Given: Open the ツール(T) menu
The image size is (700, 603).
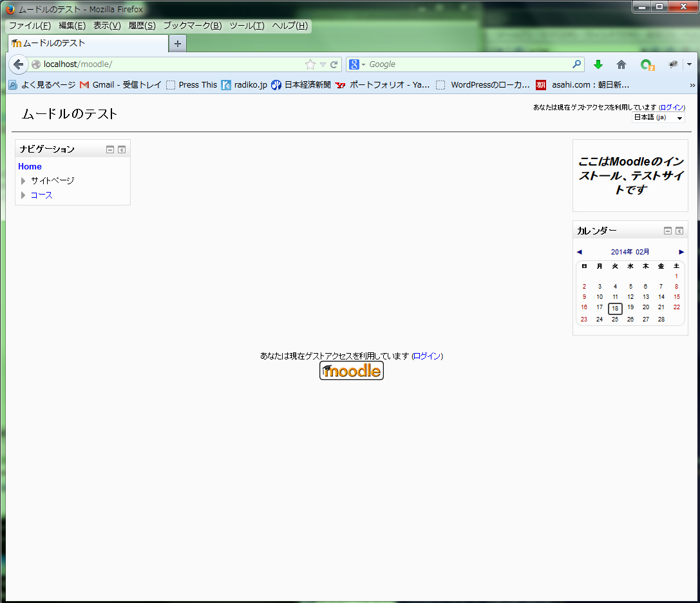Looking at the screenshot, I should click(x=247, y=26).
